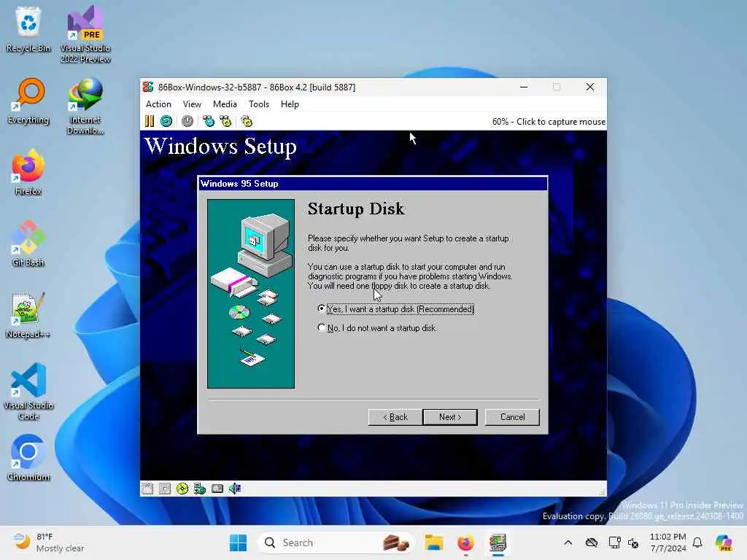Click the grey keyboard-like status bar icon
Image resolution: width=747 pixels, height=560 pixels.
point(217,489)
